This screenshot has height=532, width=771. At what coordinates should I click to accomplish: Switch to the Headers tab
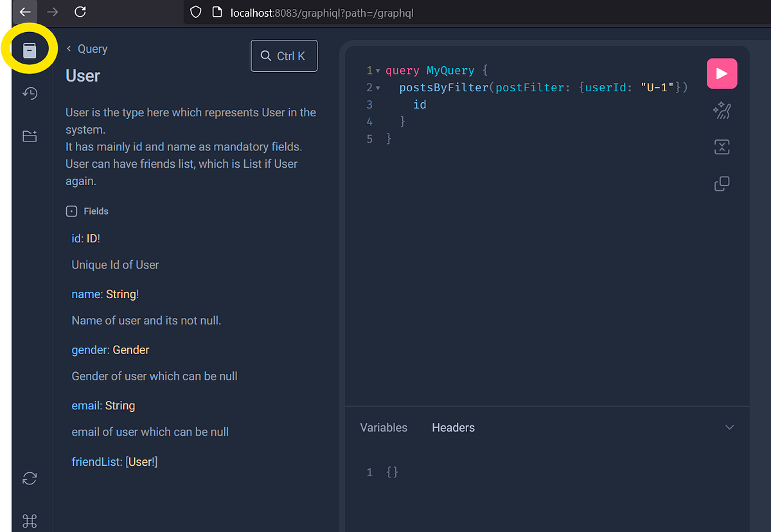coord(453,427)
